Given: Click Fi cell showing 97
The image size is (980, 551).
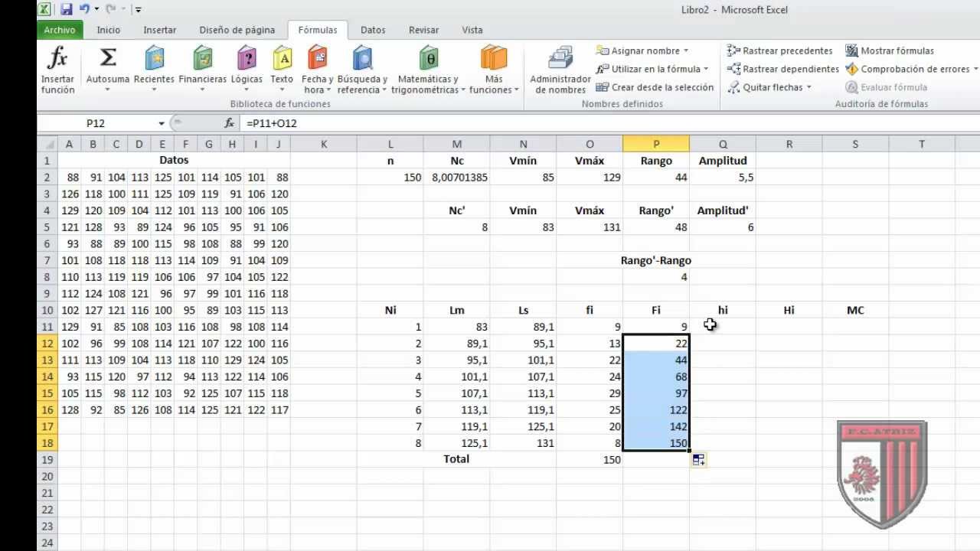Looking at the screenshot, I should [x=656, y=393].
